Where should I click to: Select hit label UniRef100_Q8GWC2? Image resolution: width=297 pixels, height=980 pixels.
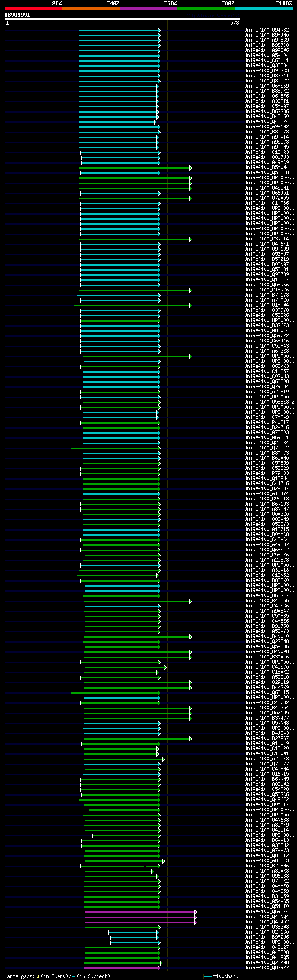click(266, 81)
